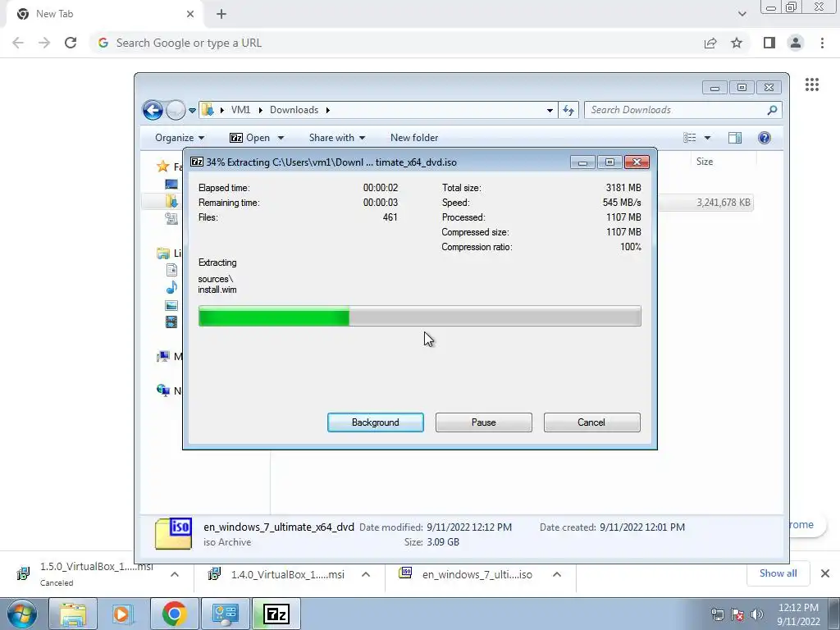Expand Chrome tab search chevron
This screenshot has height=630, width=840.
coord(742,14)
